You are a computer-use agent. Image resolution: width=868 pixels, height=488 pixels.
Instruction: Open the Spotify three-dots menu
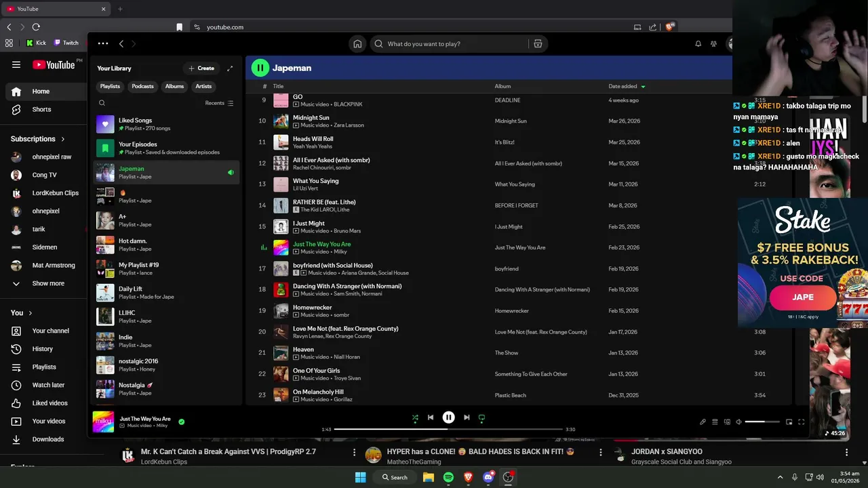tap(103, 43)
